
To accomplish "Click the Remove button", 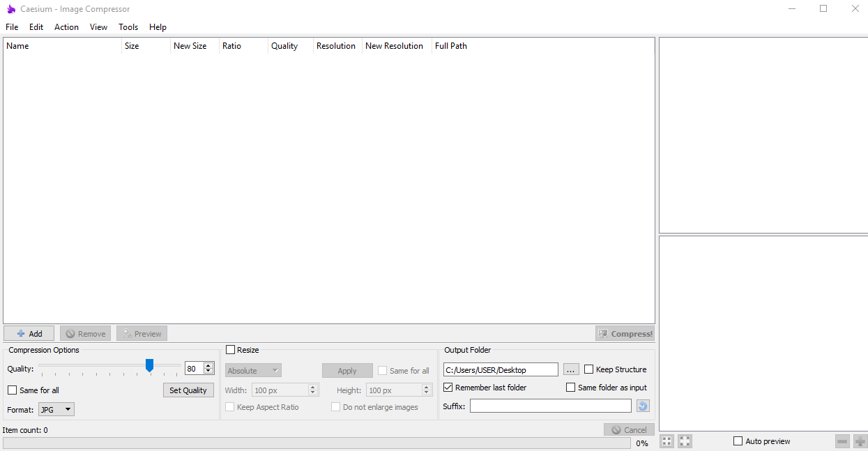I will pos(85,334).
